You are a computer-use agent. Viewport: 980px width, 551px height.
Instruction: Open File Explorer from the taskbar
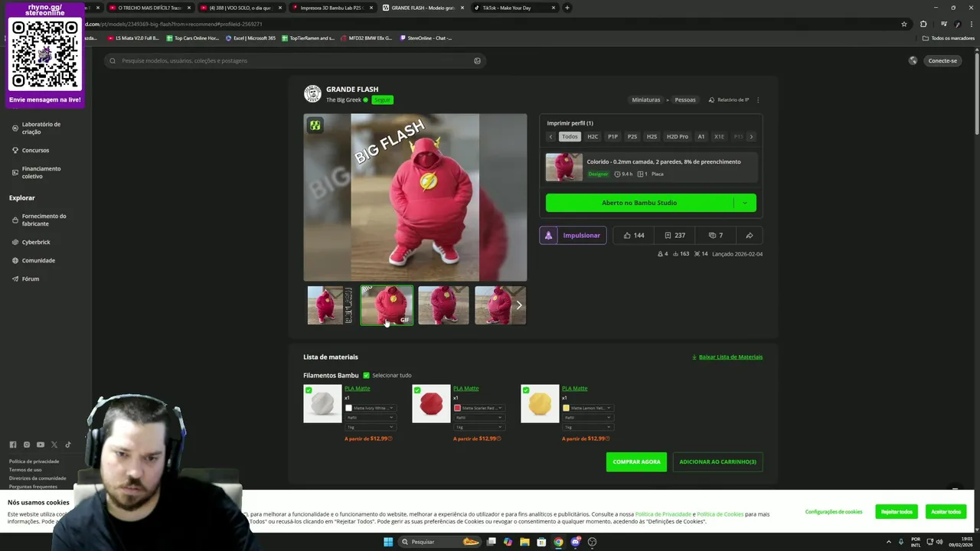(x=524, y=542)
